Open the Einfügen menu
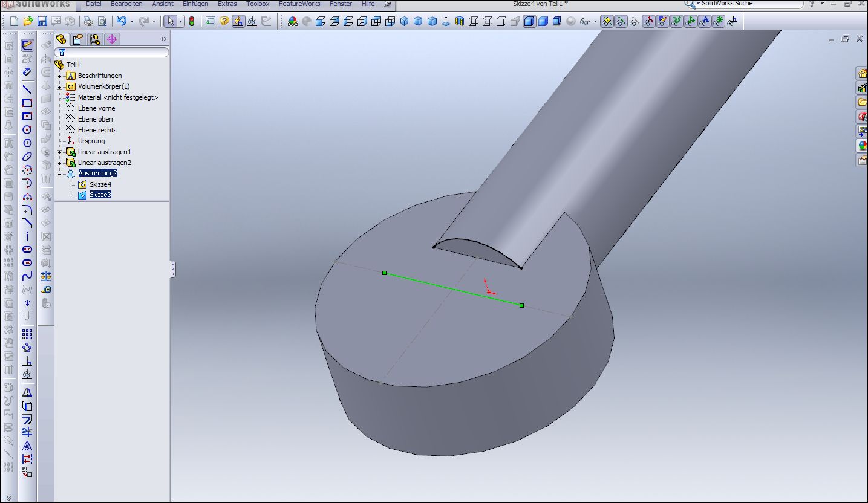Screen dimensions: 868x503 (195, 4)
